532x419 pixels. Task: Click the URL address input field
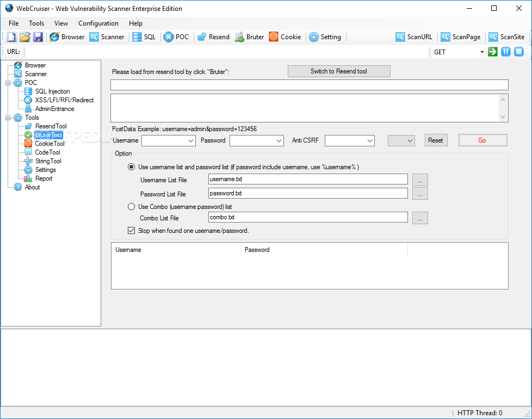(x=227, y=52)
